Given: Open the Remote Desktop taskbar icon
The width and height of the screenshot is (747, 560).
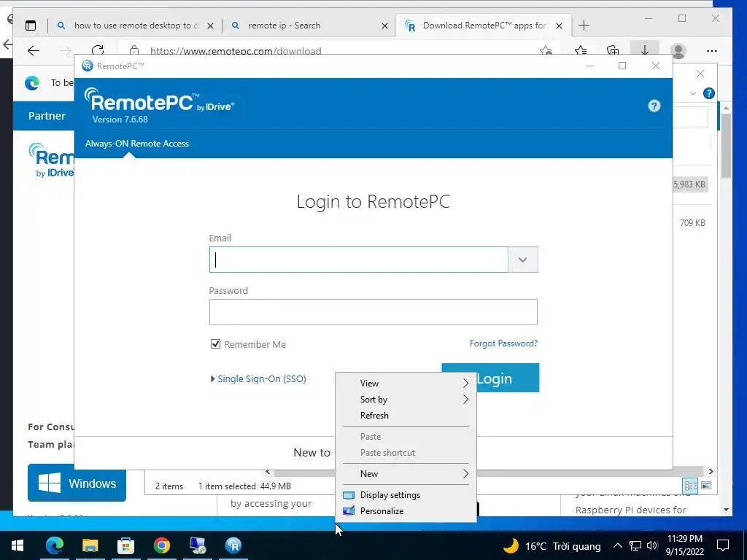Looking at the screenshot, I should (x=197, y=545).
